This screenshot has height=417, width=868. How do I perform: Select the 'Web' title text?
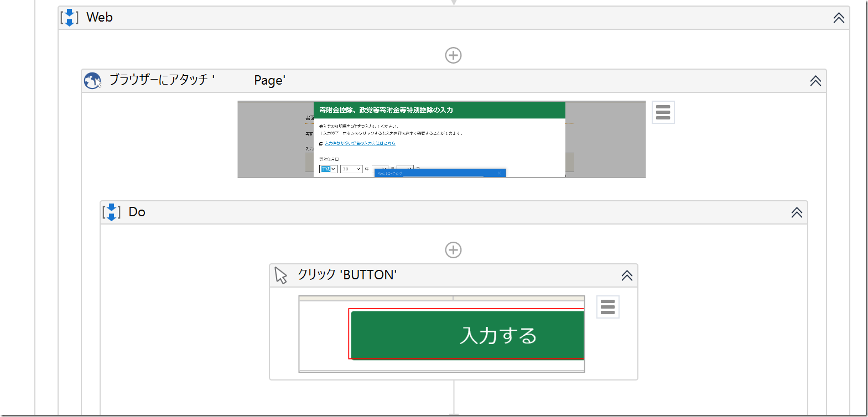coord(100,18)
